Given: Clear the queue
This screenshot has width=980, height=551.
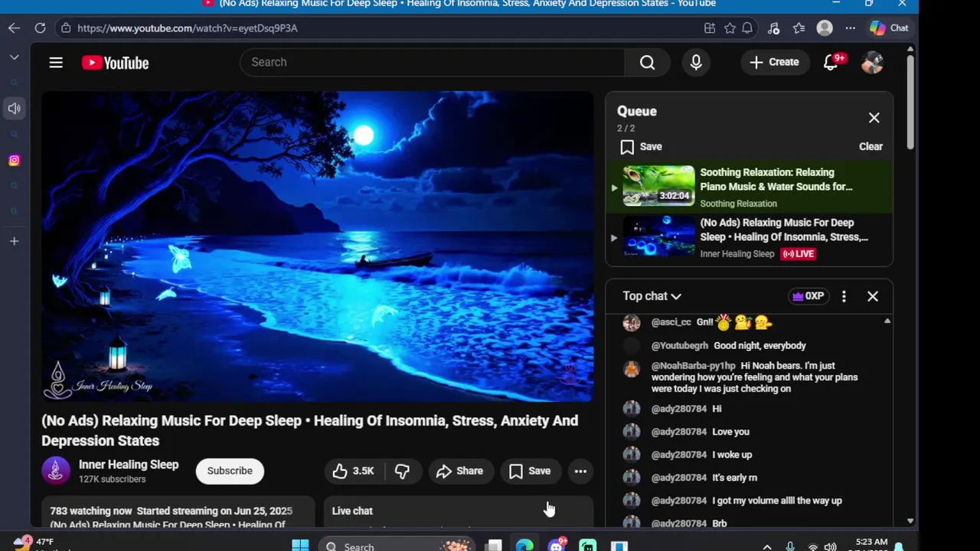Looking at the screenshot, I should 871,147.
